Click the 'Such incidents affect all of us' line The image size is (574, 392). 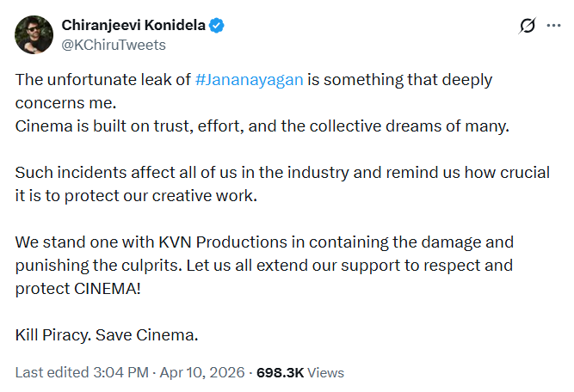[x=282, y=172]
